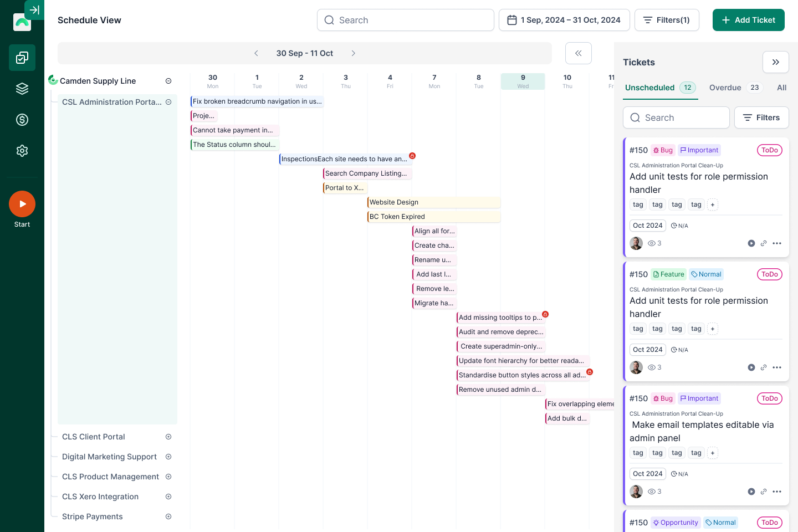Go to the previous date range
The height and width of the screenshot is (532, 798).
(x=256, y=53)
